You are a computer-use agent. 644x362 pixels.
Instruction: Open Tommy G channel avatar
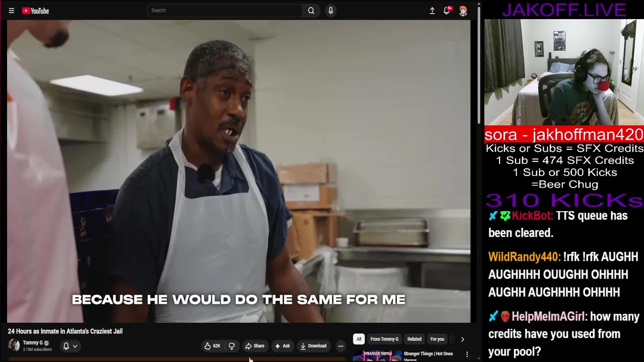tap(14, 345)
